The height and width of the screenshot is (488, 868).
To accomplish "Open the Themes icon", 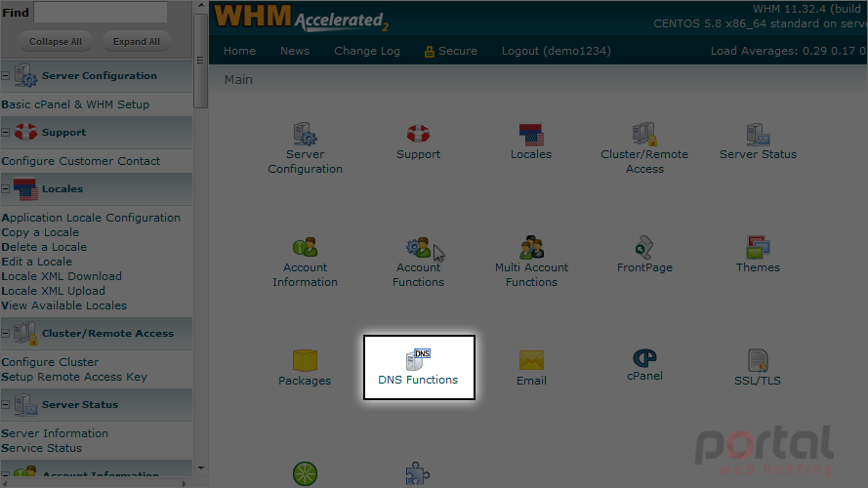I will pos(758,247).
